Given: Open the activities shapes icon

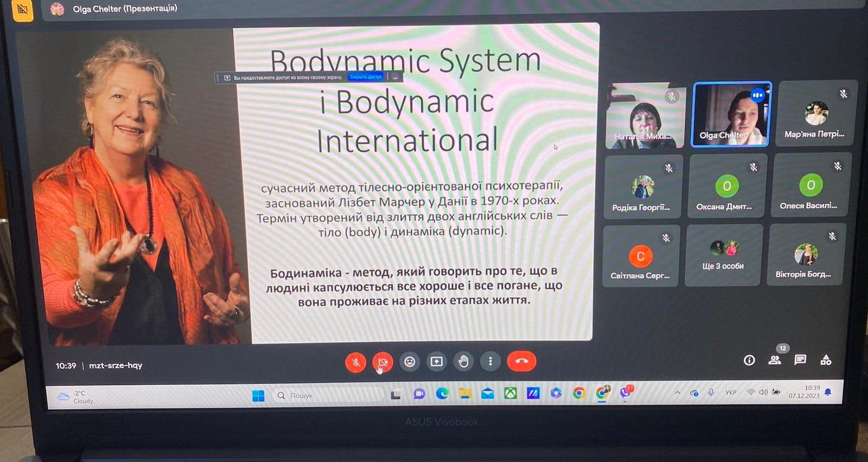Looking at the screenshot, I should (x=826, y=360).
